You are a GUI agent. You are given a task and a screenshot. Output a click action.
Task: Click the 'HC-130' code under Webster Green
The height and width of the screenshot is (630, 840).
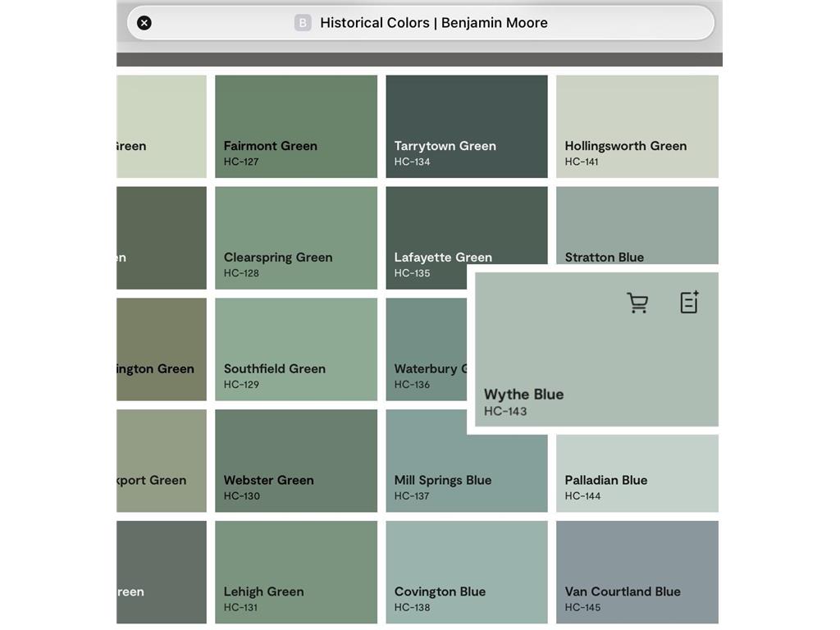[x=242, y=496]
